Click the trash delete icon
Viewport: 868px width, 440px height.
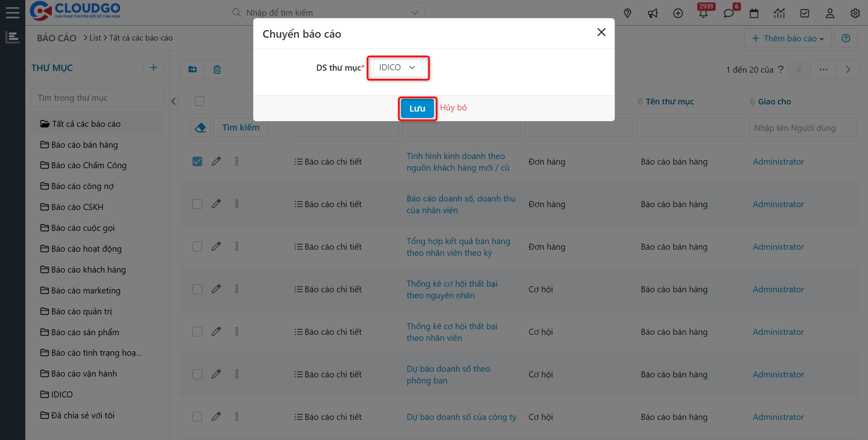(217, 69)
